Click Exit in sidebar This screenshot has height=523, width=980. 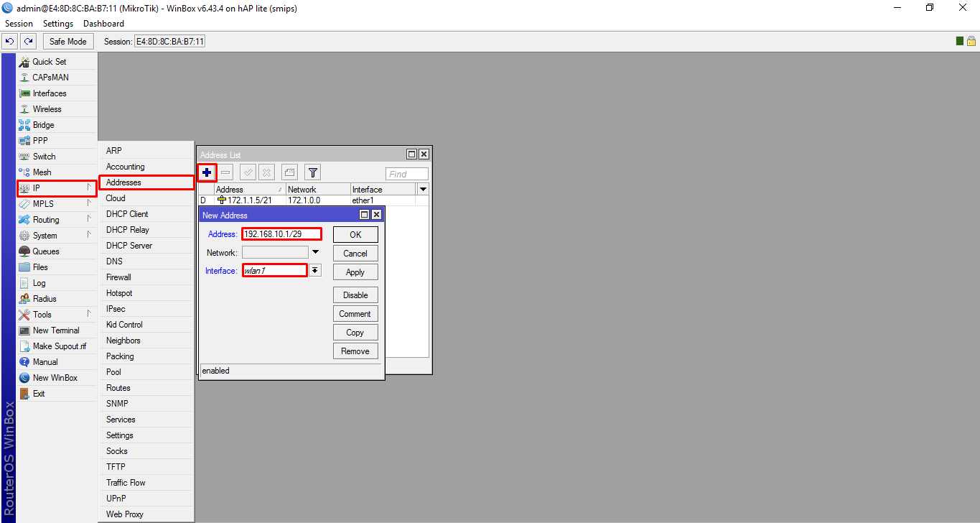click(x=57, y=394)
